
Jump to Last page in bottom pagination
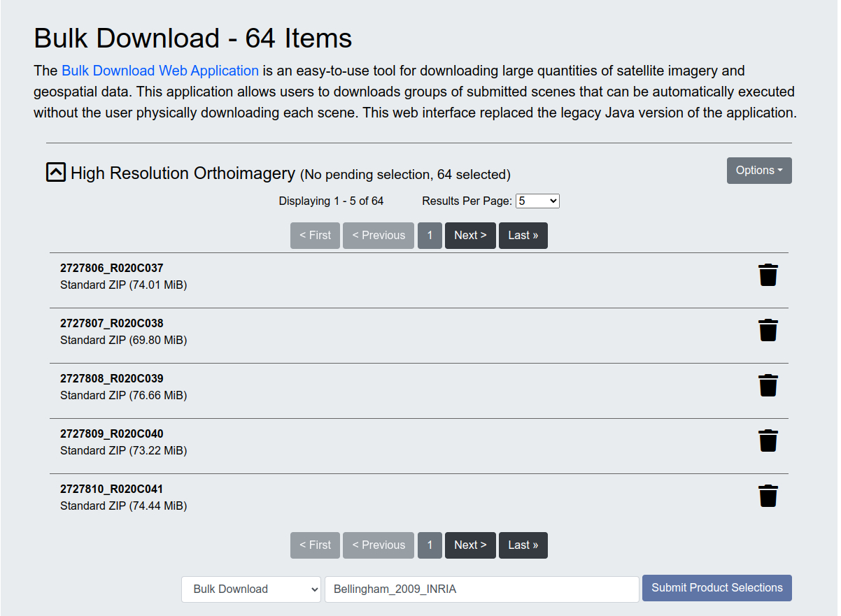click(523, 545)
